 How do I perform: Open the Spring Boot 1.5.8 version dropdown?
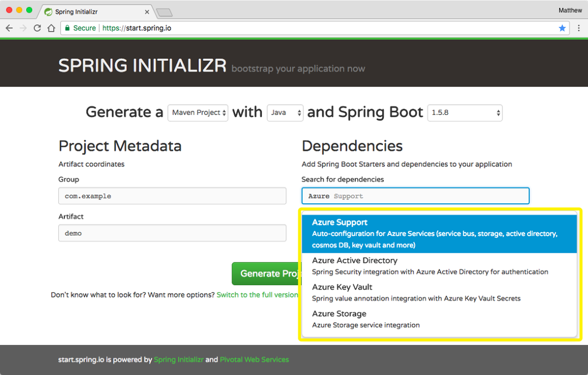464,113
